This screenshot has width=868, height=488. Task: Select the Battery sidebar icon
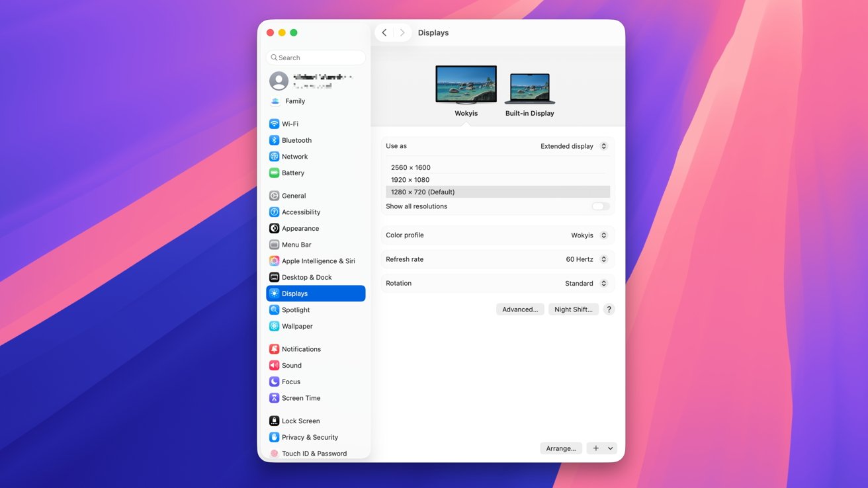[274, 173]
